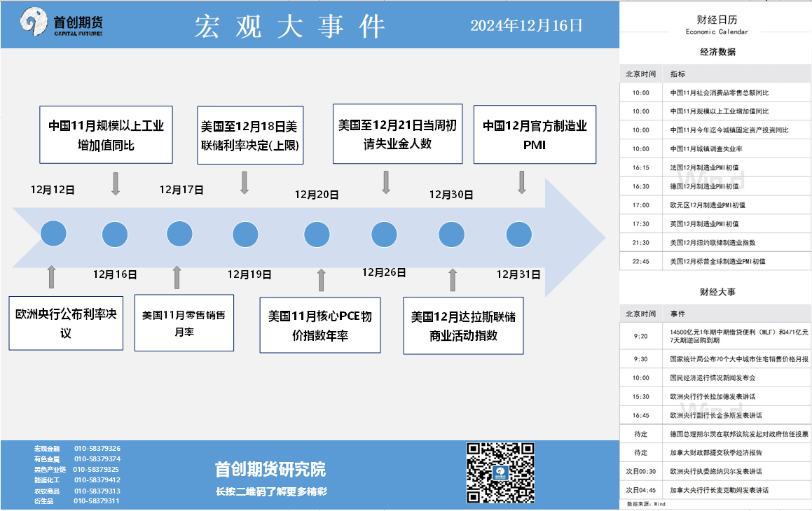Click the 加拿大央行行长麦克勒姆发表讲话 row
812x511 pixels.
pyautogui.click(x=715, y=490)
